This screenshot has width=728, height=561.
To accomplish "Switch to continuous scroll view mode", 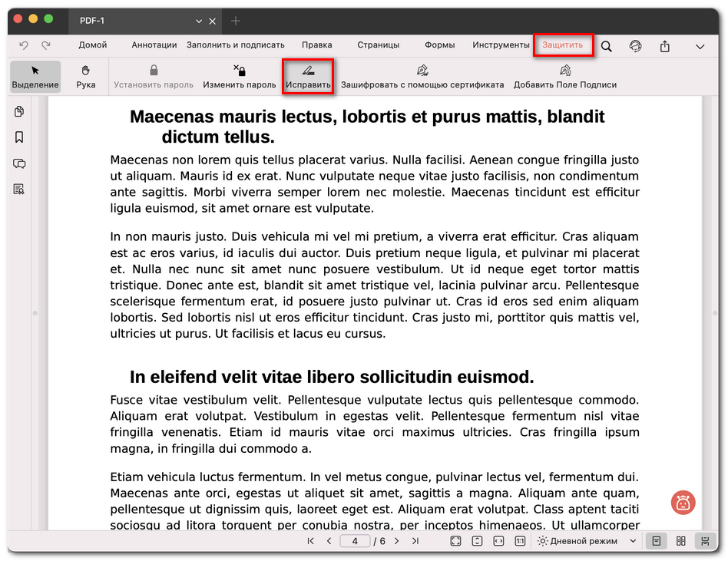I will [705, 541].
